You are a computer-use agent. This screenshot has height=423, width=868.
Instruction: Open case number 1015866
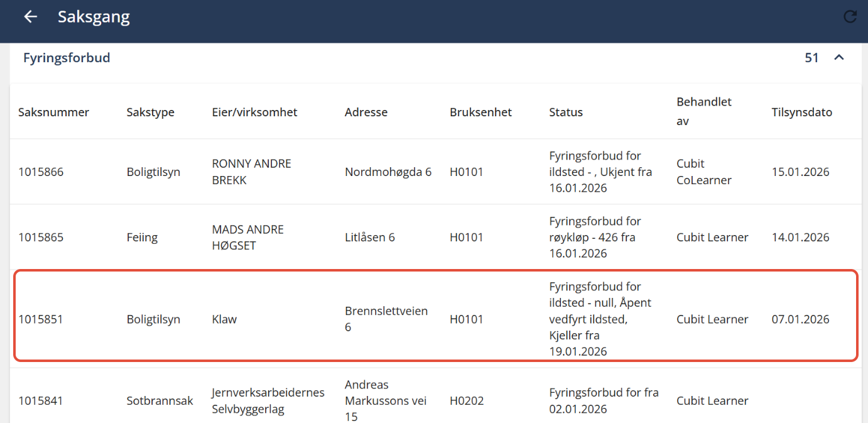point(41,172)
